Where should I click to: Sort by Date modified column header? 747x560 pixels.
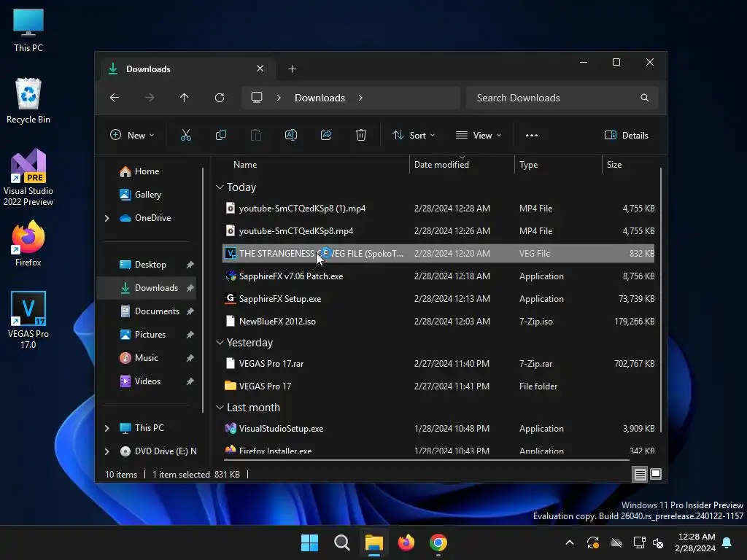[441, 165]
